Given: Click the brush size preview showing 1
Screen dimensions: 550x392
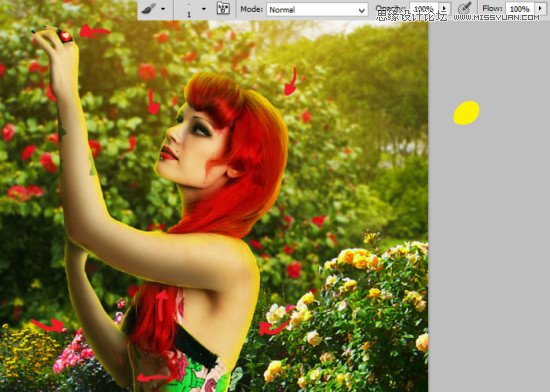Looking at the screenshot, I should [189, 10].
